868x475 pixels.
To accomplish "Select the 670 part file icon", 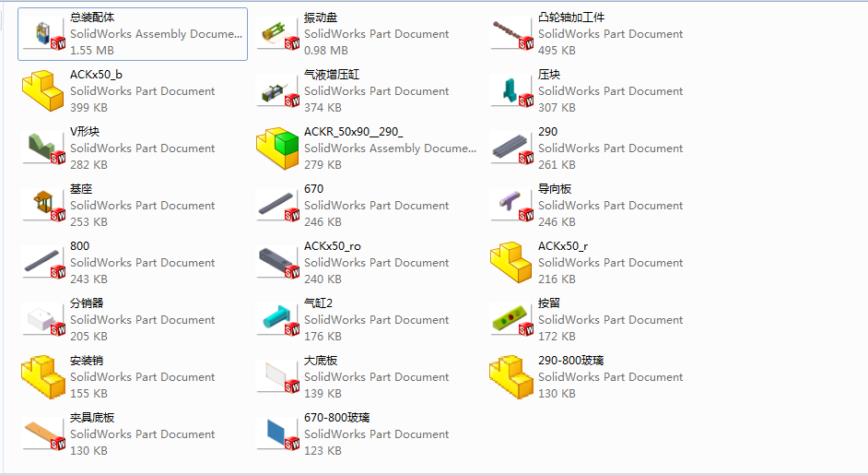I will point(277,206).
